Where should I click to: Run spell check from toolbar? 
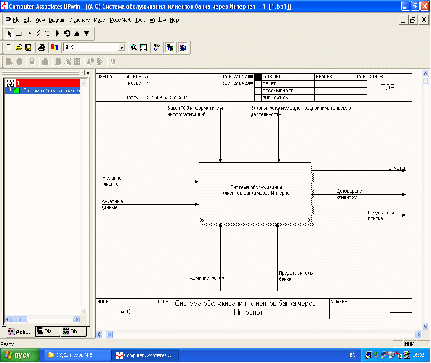157,47
